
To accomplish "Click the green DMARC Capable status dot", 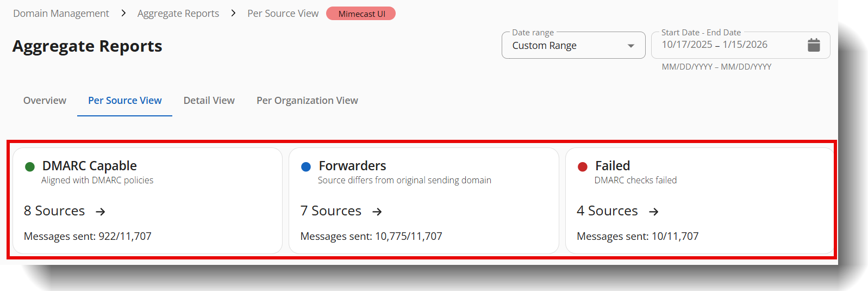I will coord(30,166).
